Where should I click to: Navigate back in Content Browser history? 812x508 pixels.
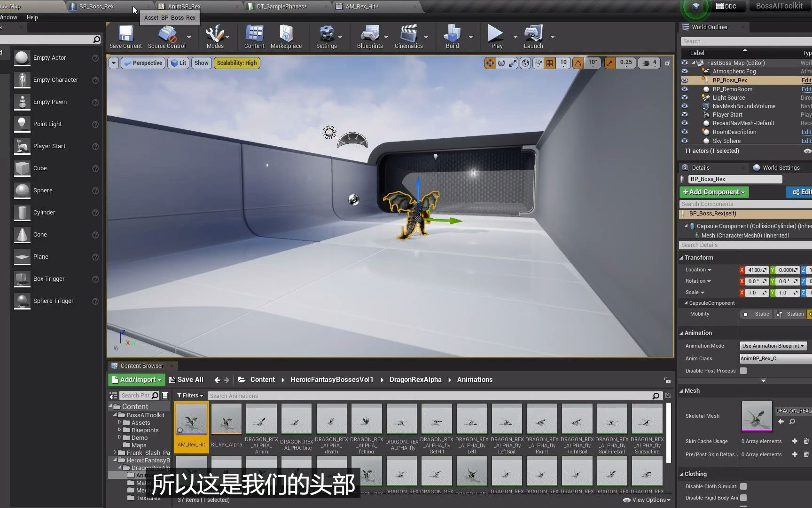(217, 380)
